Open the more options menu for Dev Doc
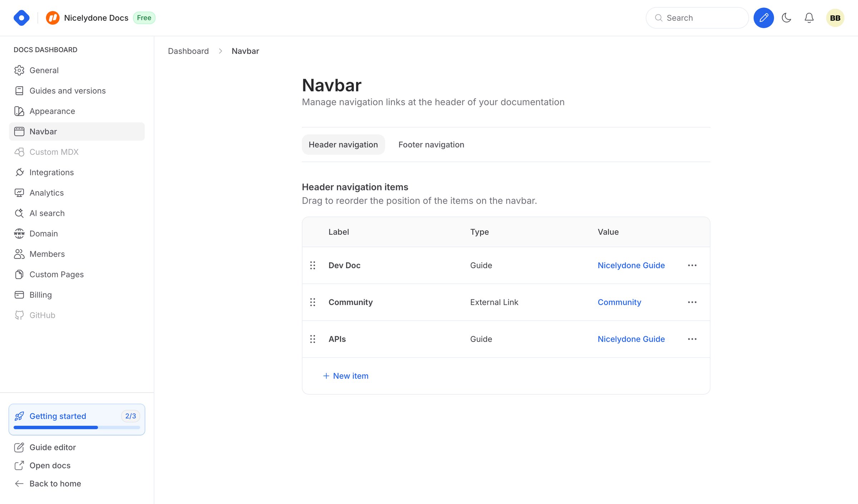The image size is (858, 504). 692,265
